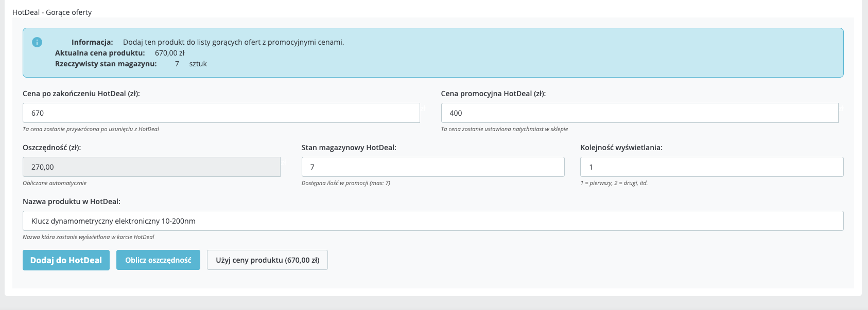868x310 pixels.
Task: Click the 'Cena po zakończeniu HotDeal' input field
Action: click(221, 113)
